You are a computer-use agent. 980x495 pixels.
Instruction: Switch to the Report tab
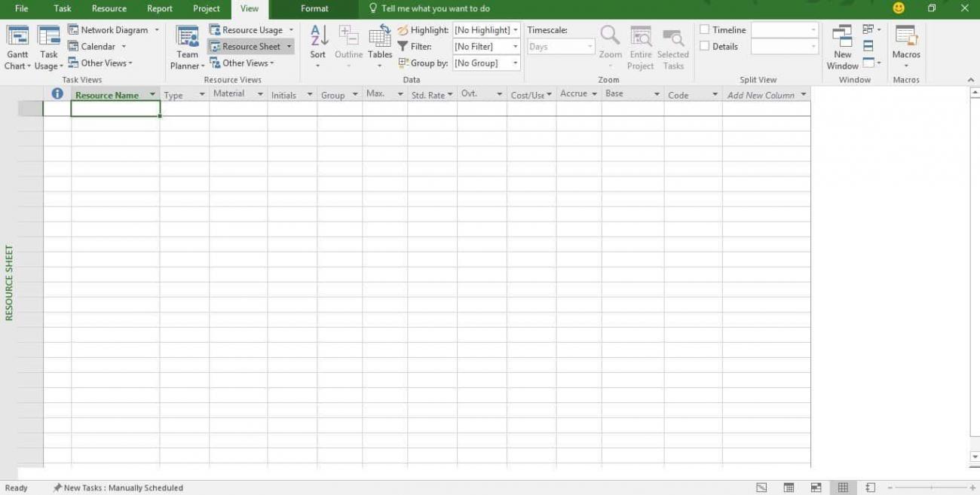coord(159,8)
